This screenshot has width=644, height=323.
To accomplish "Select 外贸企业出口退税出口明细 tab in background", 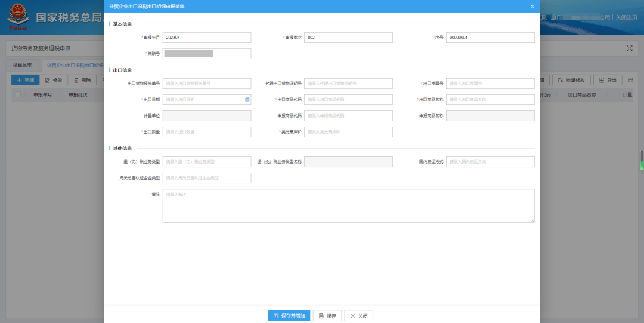I will click(x=75, y=66).
